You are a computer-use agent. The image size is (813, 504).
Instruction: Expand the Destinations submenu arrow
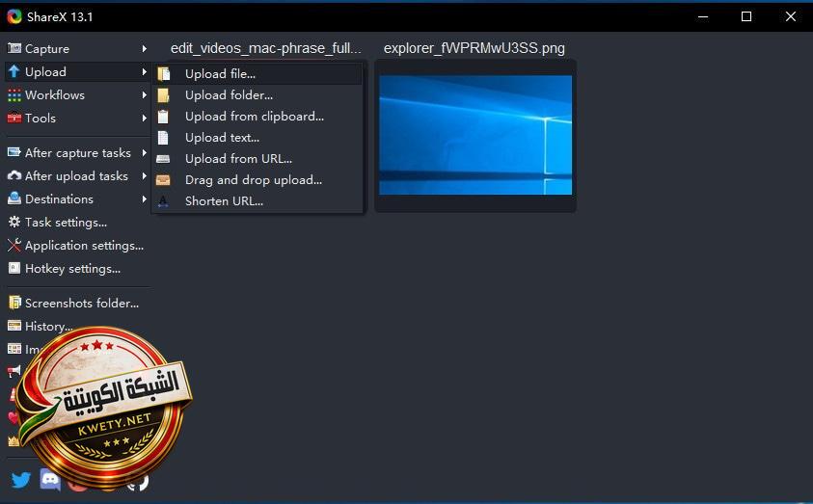[144, 199]
